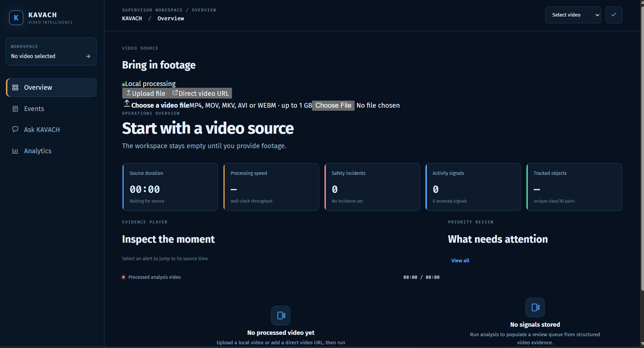Click the Processed analysis video label
The image size is (644, 348).
pos(154,277)
